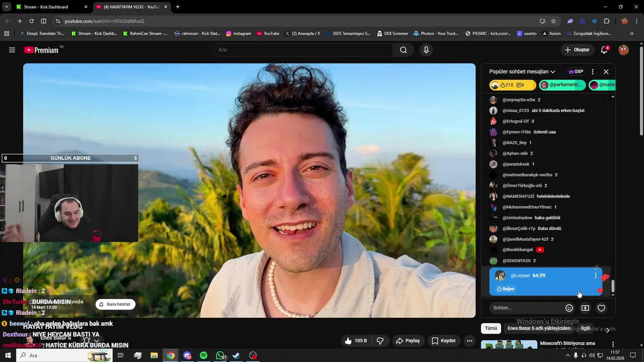Click chat message from @nisaa_0123
Image resolution: width=644 pixels, height=362 pixels.
coord(537,111)
